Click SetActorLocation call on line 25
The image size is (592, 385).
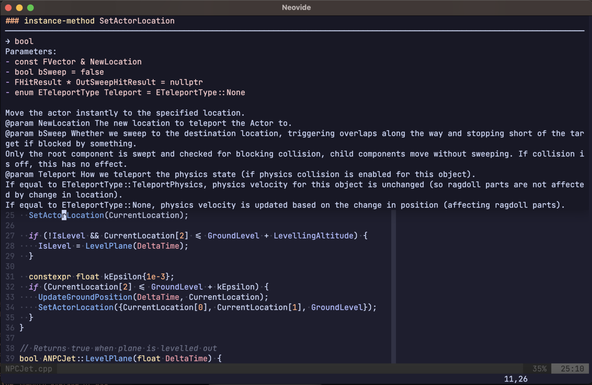click(x=108, y=215)
